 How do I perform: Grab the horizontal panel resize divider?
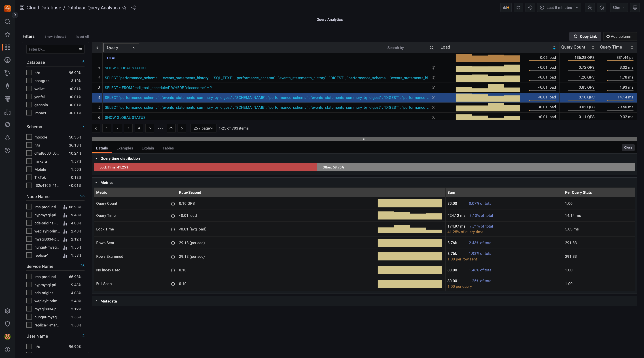(x=364, y=139)
